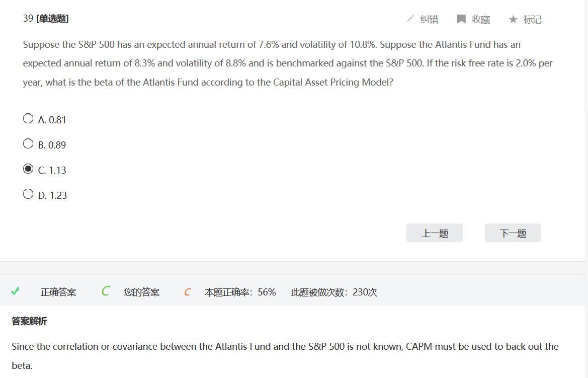The width and height of the screenshot is (588, 378).
Task: Click the star mark icon
Action: coord(513,19)
